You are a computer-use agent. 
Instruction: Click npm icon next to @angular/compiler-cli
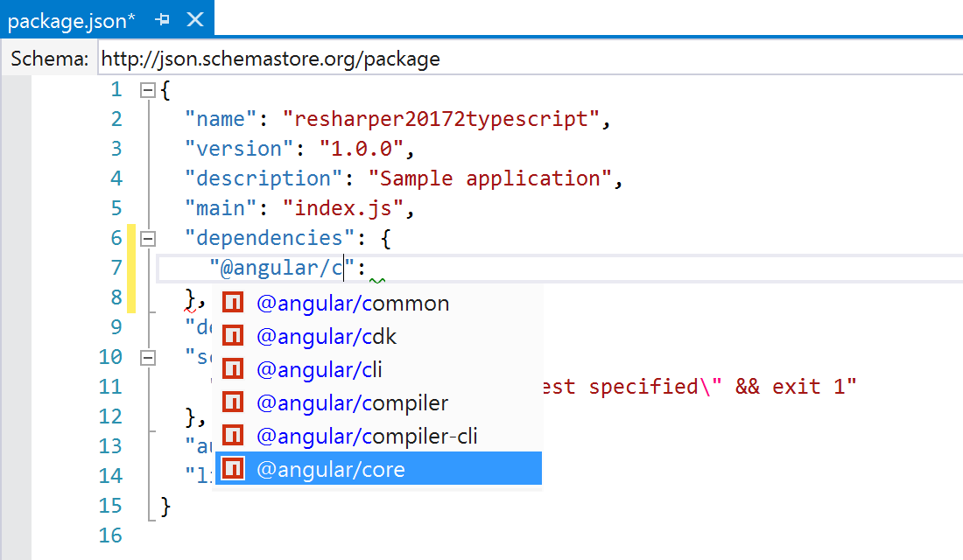[x=232, y=435]
